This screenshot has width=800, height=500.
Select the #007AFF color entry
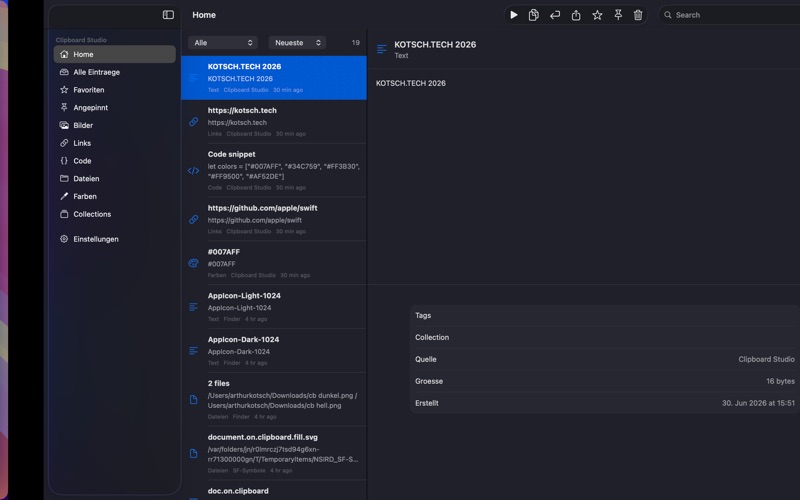tap(274, 263)
